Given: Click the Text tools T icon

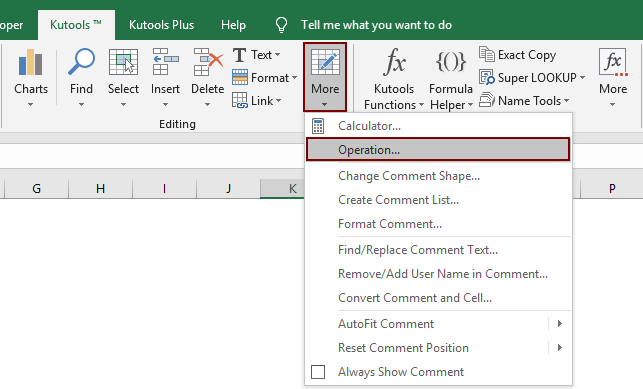Looking at the screenshot, I should (239, 55).
